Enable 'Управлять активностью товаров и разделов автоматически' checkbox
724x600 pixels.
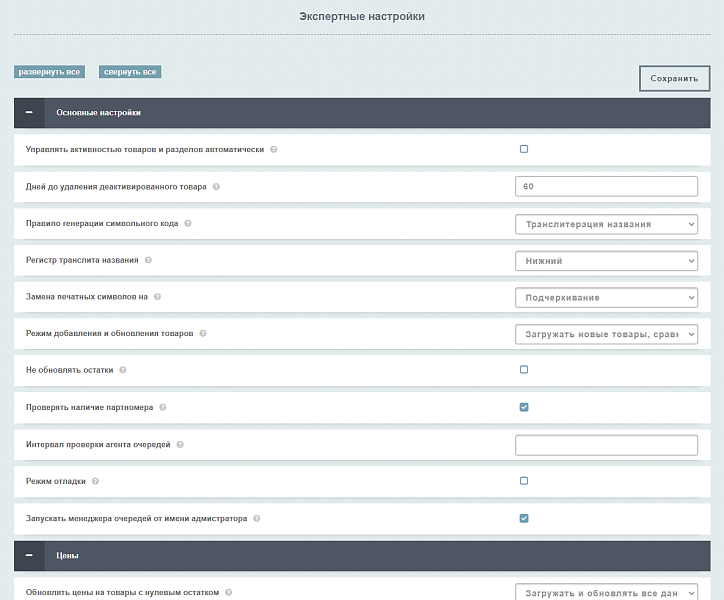coord(524,149)
